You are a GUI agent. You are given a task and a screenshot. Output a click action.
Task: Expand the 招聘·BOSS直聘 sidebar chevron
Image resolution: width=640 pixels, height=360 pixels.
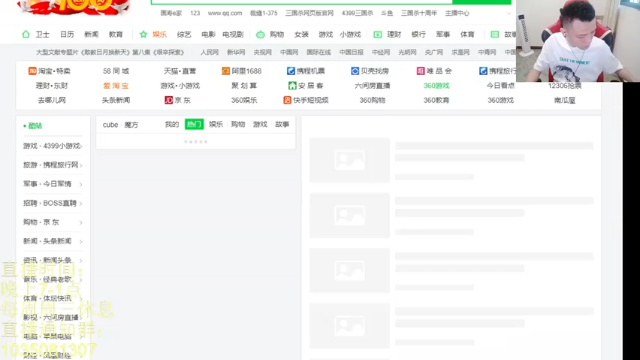click(x=81, y=203)
